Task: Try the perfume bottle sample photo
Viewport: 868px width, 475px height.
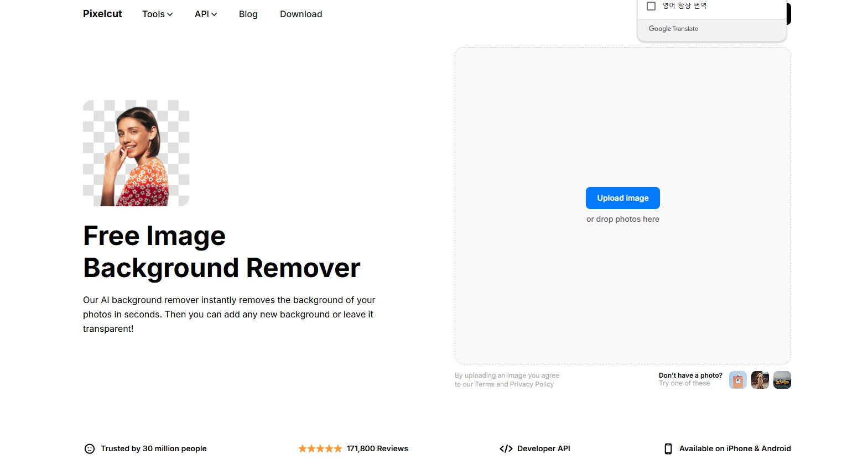Action: click(x=738, y=380)
